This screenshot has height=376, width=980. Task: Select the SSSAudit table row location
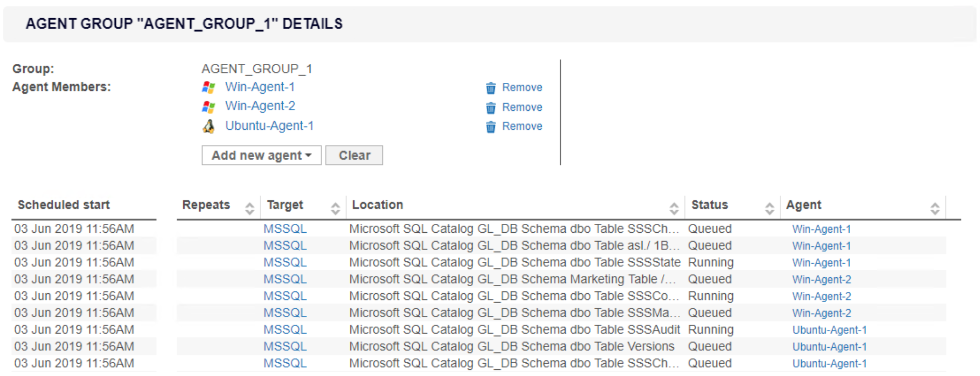click(x=514, y=329)
